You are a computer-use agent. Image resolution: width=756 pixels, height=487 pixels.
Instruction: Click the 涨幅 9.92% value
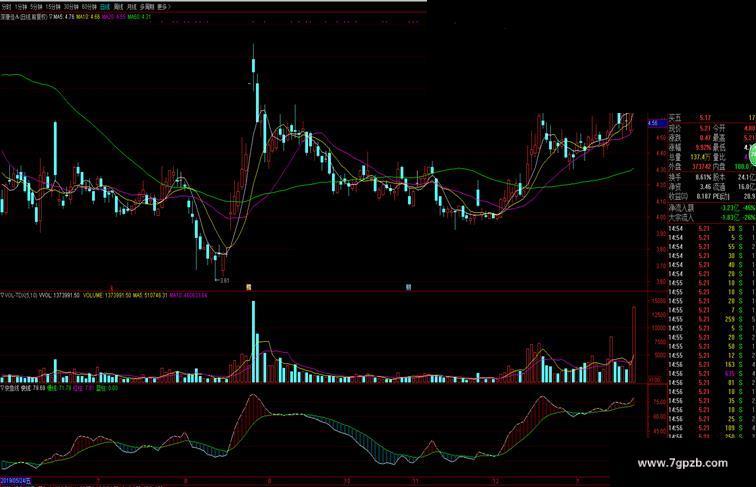coord(701,148)
